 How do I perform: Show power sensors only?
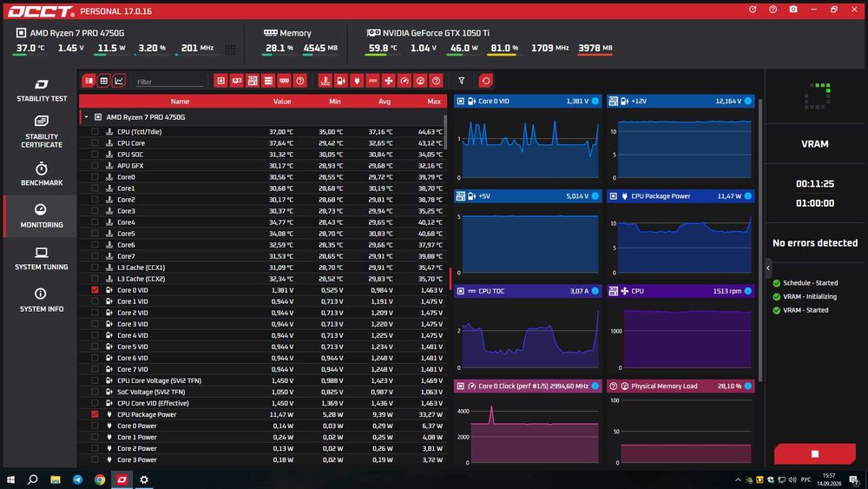click(357, 81)
